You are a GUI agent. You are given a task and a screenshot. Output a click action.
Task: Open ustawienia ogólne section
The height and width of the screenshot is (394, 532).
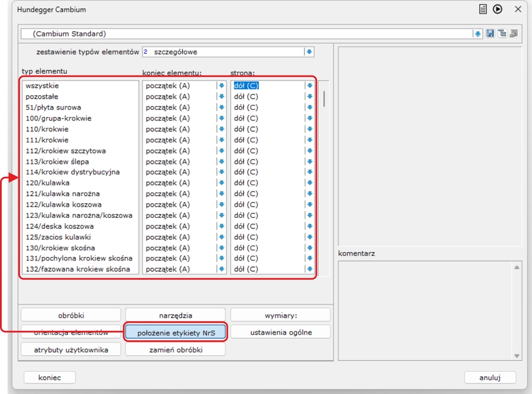(281, 333)
